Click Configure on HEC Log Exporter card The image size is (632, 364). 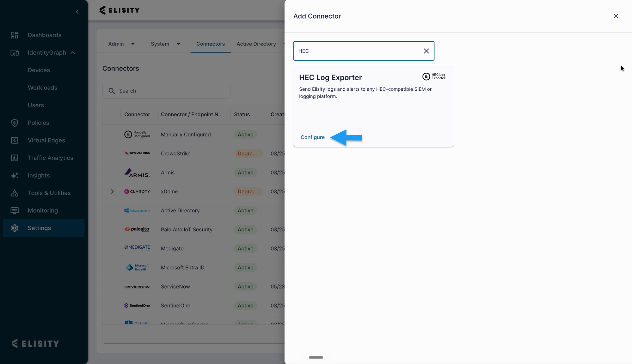312,137
